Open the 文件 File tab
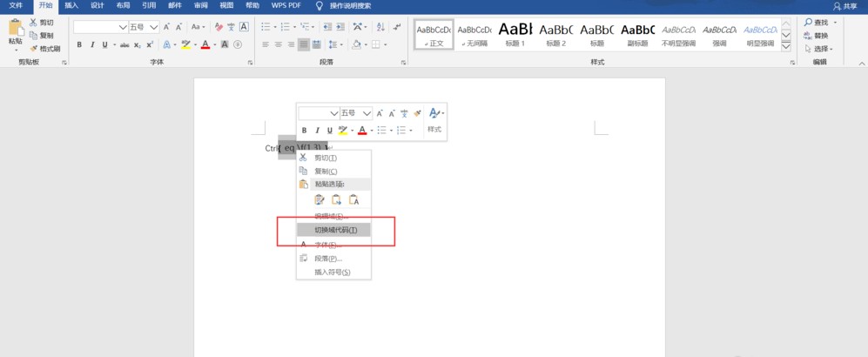 coord(16,5)
